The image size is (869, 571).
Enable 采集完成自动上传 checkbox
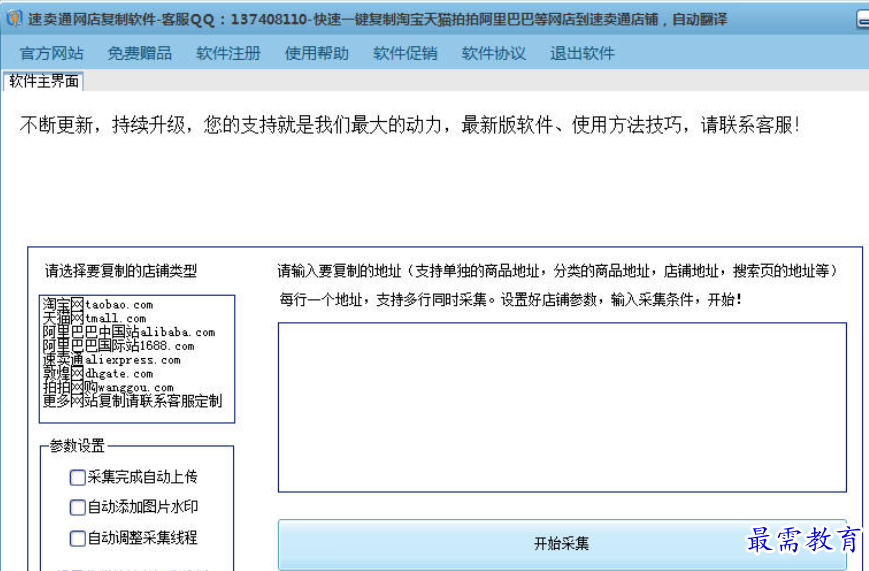[x=78, y=477]
